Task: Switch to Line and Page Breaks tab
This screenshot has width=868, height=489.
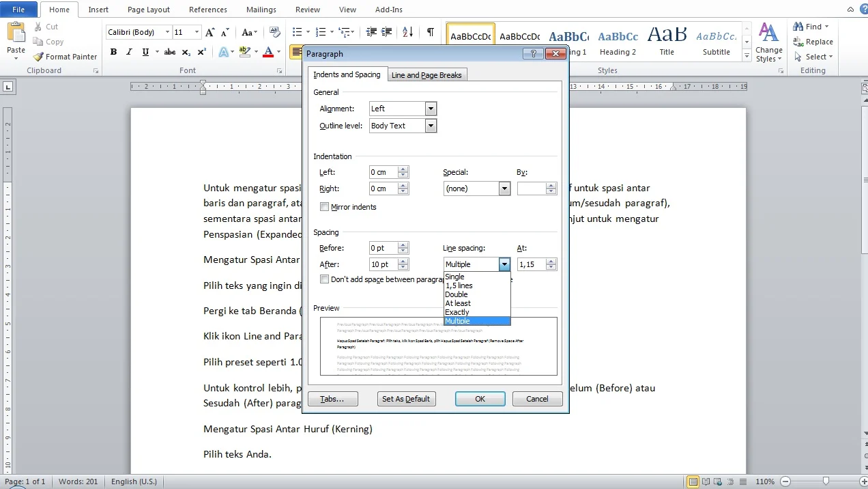Action: [426, 75]
